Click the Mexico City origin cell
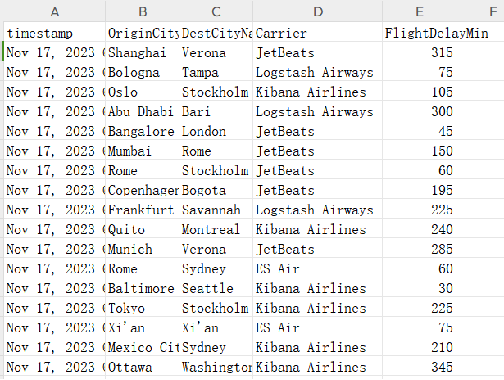This screenshot has height=380, width=504. [143, 347]
